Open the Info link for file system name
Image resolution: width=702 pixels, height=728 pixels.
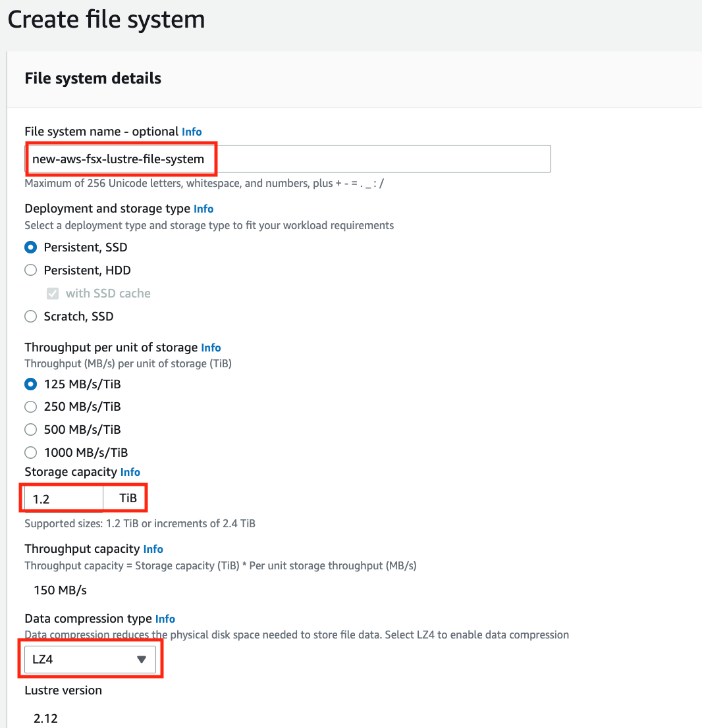[192, 132]
